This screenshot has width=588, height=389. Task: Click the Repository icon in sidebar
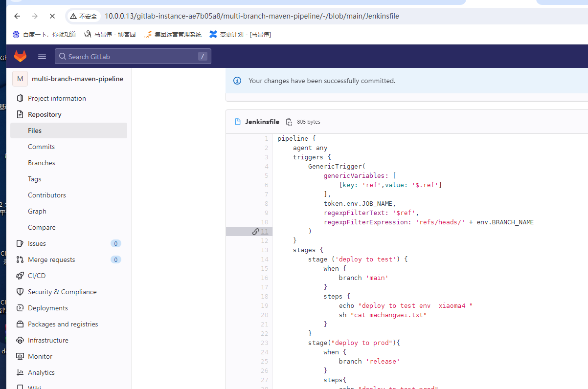coord(20,114)
